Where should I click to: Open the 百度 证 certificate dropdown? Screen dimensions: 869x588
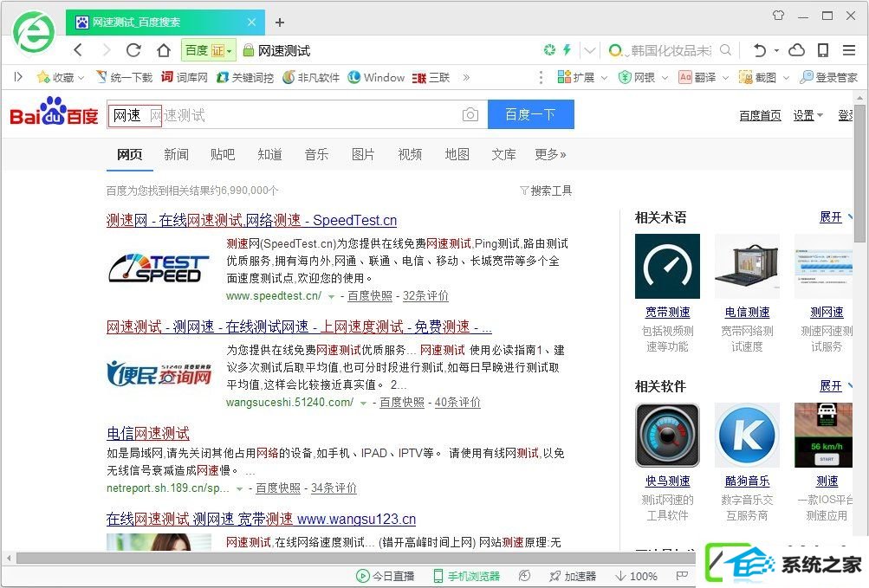(x=209, y=50)
